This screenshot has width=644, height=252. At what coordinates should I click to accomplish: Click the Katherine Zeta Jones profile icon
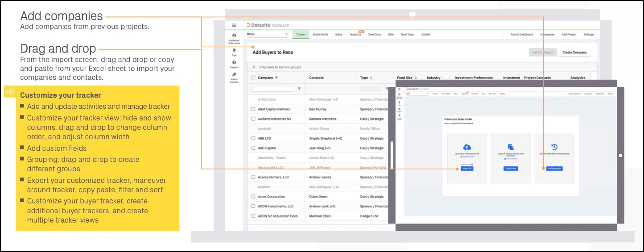coord(234,36)
